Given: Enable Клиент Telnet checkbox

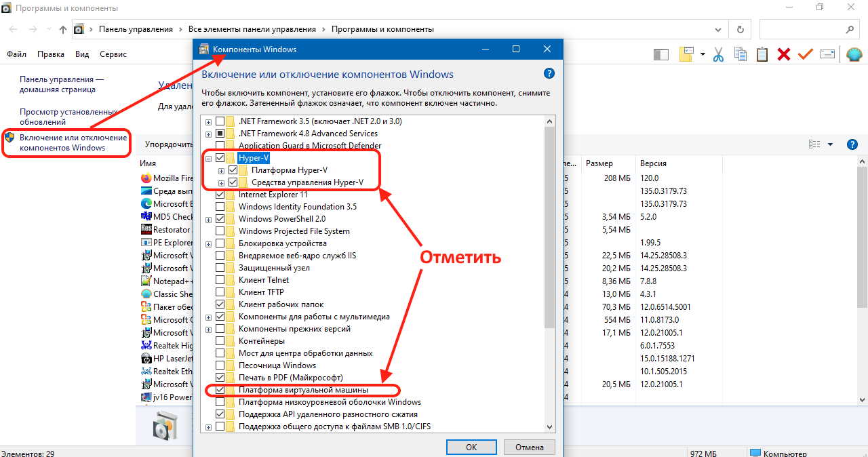Looking at the screenshot, I should [x=220, y=280].
